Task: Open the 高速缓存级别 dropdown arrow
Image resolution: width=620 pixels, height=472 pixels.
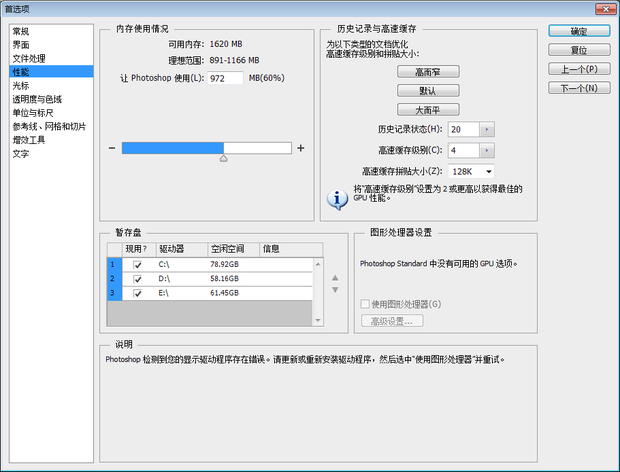Action: pyautogui.click(x=487, y=150)
